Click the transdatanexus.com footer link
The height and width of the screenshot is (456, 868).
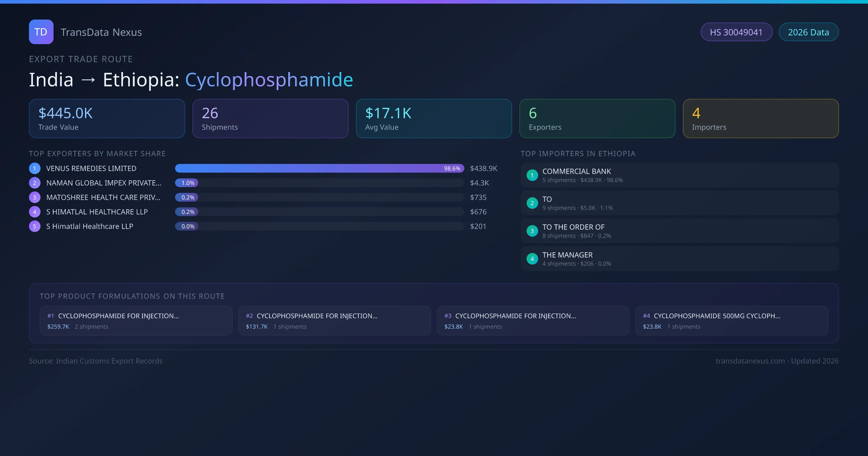click(x=750, y=361)
